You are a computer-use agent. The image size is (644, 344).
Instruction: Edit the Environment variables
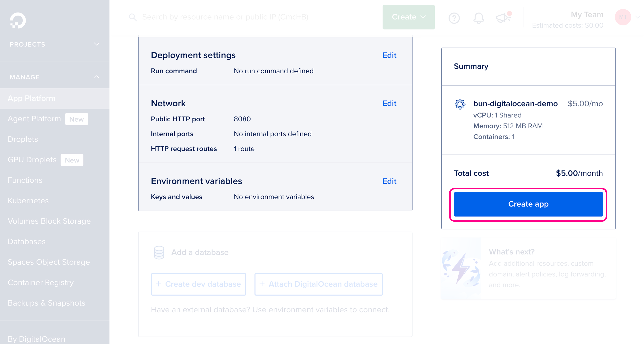389,181
